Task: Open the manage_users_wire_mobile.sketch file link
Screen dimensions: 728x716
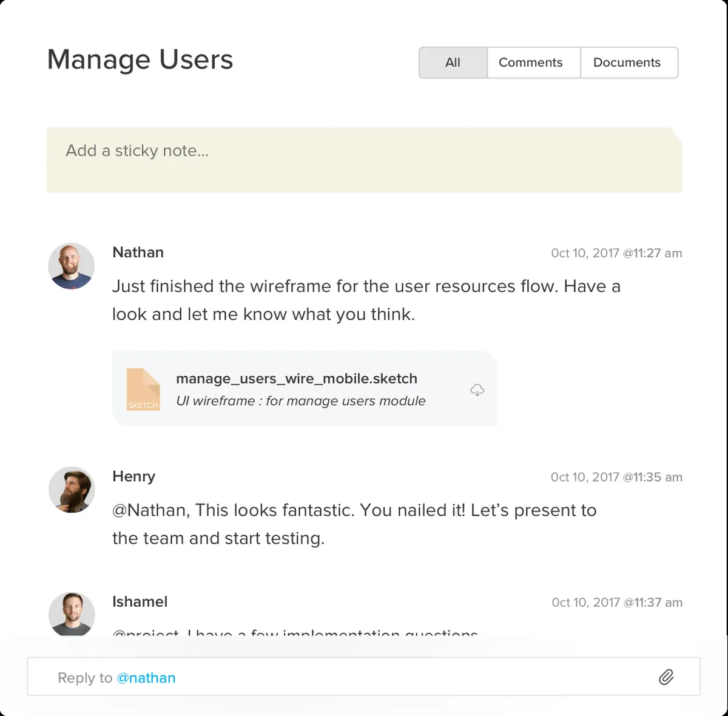Action: click(297, 379)
